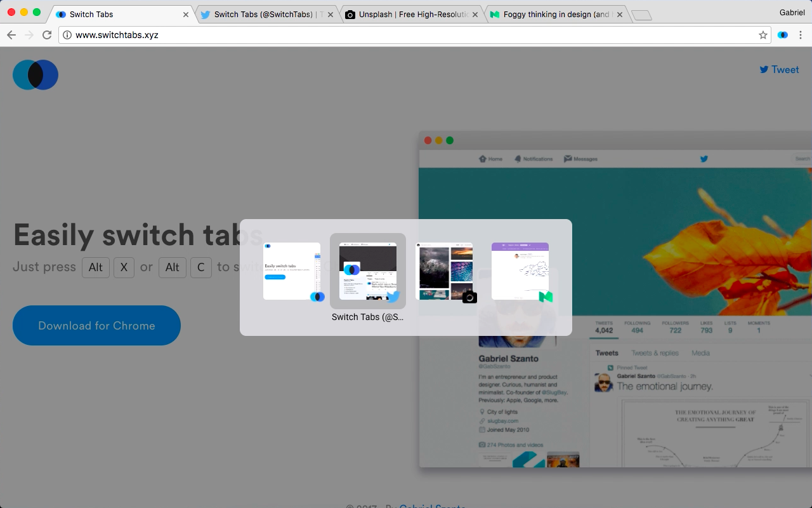Click the Likes 793 count
This screenshot has height=508, width=812.
tap(706, 327)
